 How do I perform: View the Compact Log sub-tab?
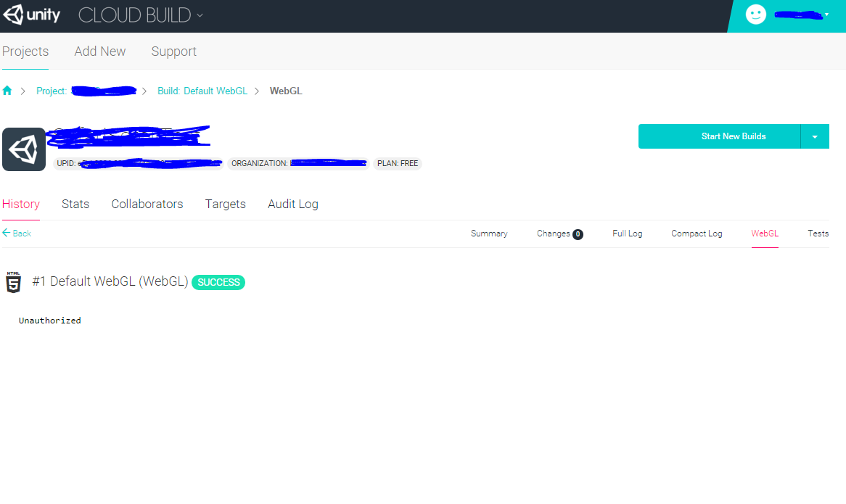(697, 234)
